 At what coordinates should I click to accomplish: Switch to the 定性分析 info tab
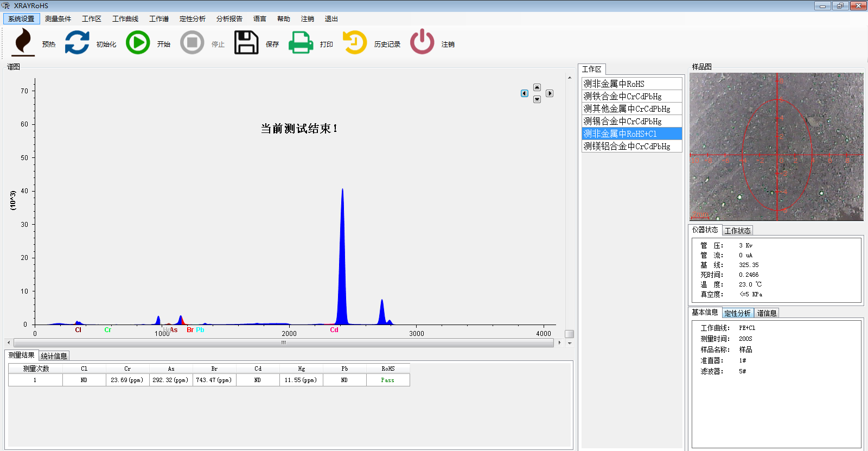[738, 313]
